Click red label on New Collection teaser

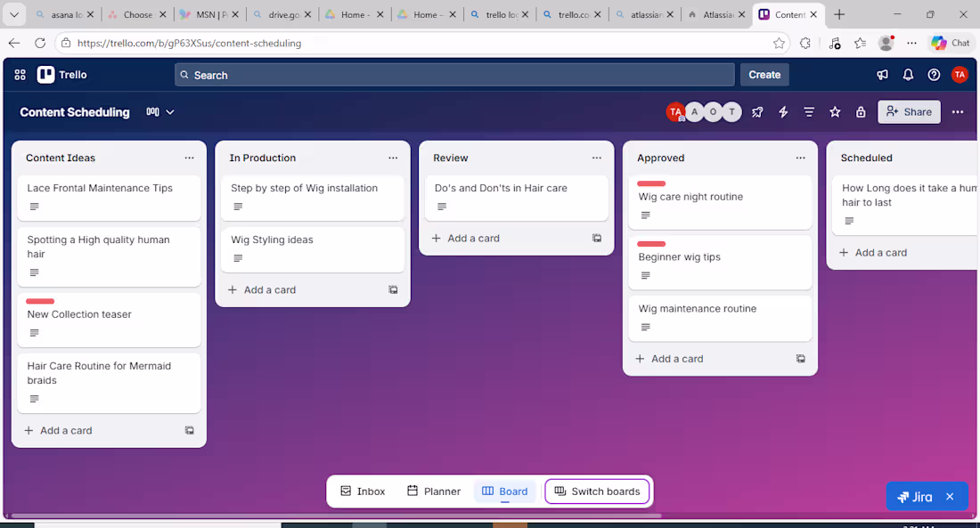point(40,301)
